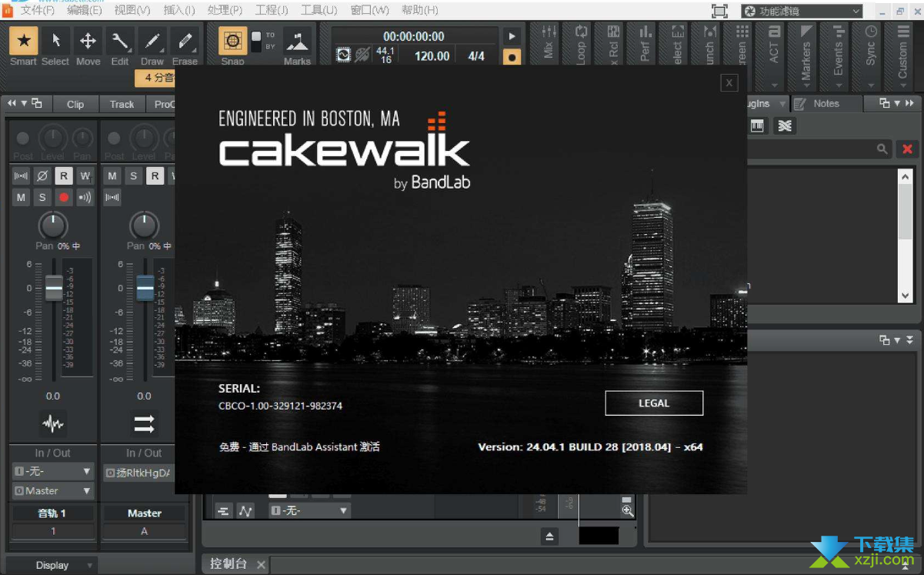The image size is (924, 575).
Task: Click the Record transport button
Action: click(x=511, y=56)
